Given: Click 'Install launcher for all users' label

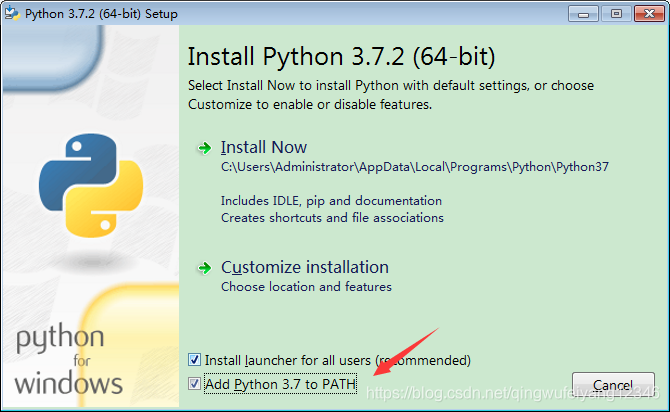Looking at the screenshot, I should [x=338, y=360].
